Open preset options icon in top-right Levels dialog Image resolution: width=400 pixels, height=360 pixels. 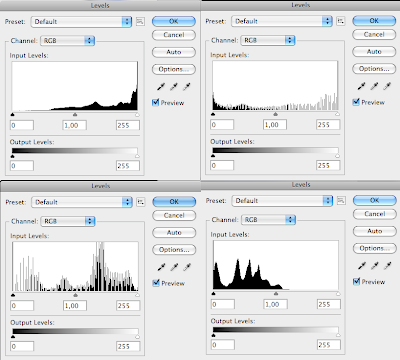340,21
